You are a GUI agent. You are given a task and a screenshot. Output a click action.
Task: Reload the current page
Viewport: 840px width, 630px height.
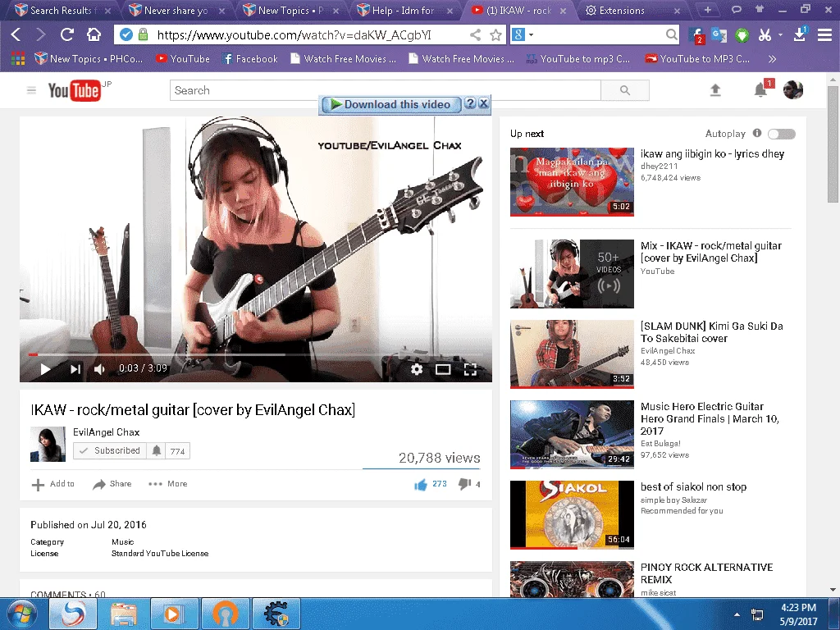click(x=67, y=35)
